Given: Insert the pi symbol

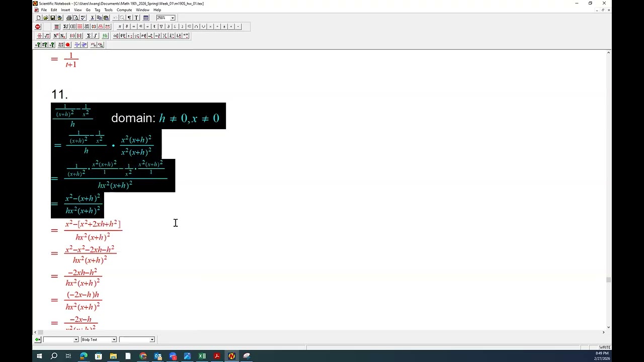Looking at the screenshot, I should click(120, 27).
